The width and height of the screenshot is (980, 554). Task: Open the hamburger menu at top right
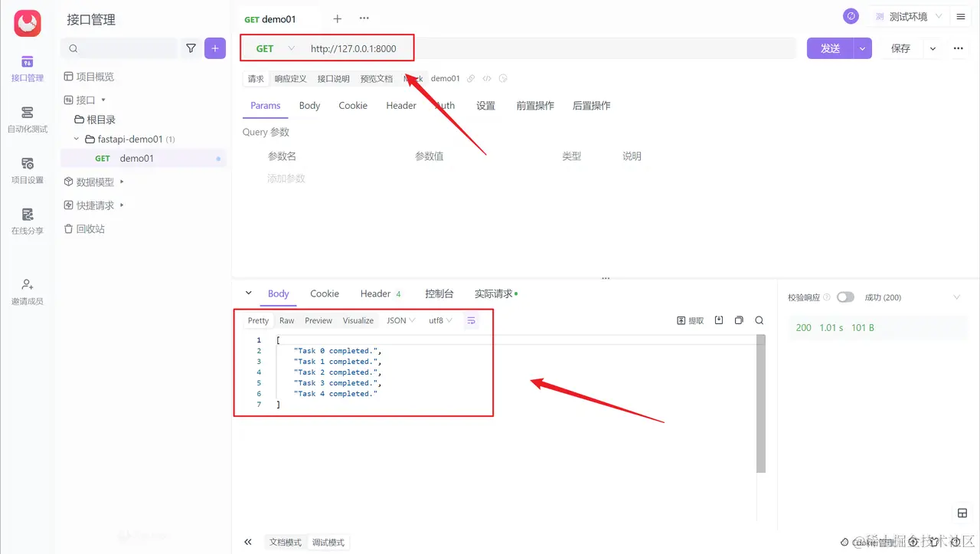pyautogui.click(x=961, y=16)
